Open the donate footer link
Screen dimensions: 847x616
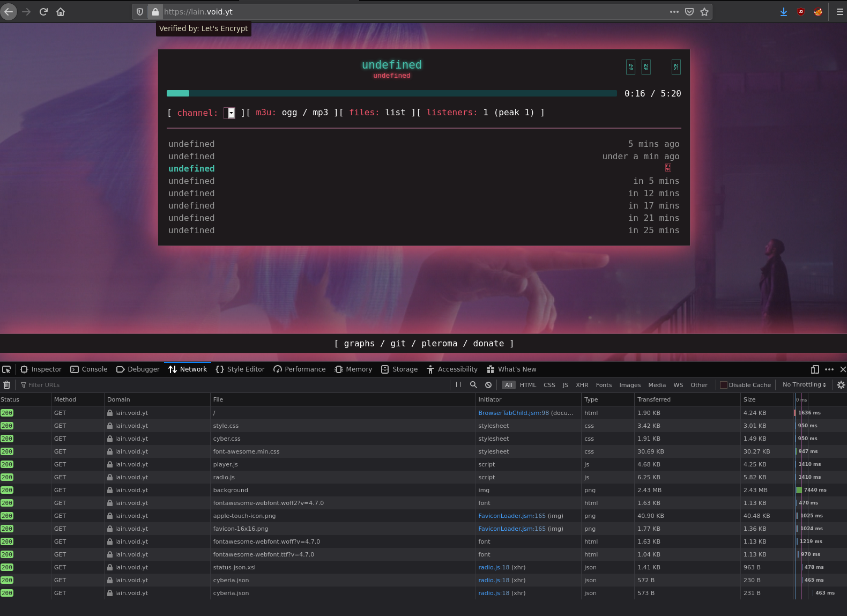click(x=488, y=344)
